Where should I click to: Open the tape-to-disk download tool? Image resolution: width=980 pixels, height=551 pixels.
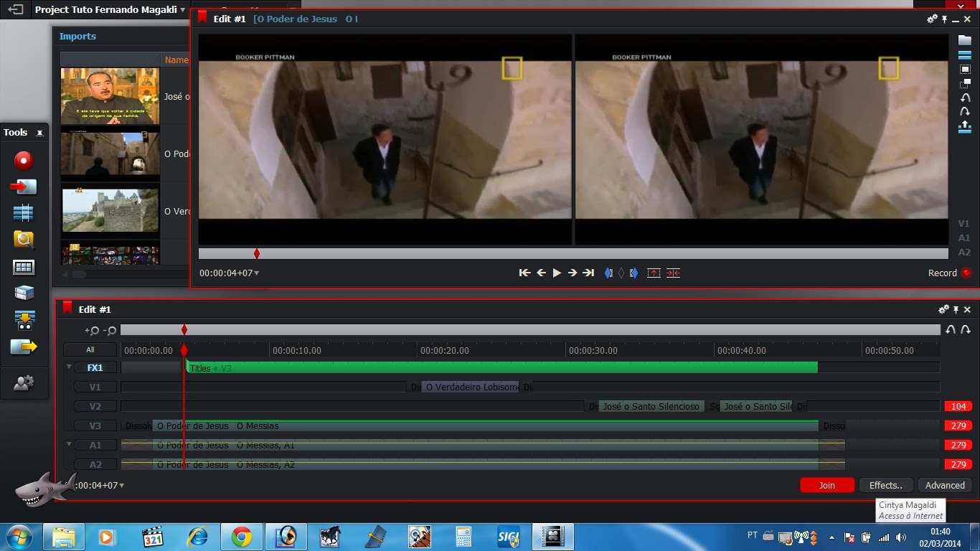24,320
